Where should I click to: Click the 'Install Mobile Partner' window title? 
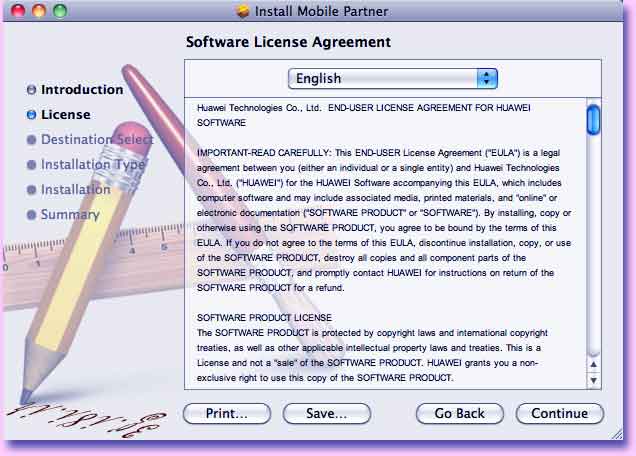[321, 11]
